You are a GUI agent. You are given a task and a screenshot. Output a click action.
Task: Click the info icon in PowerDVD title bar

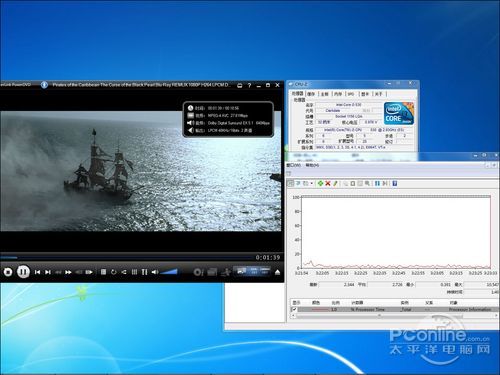point(44,85)
